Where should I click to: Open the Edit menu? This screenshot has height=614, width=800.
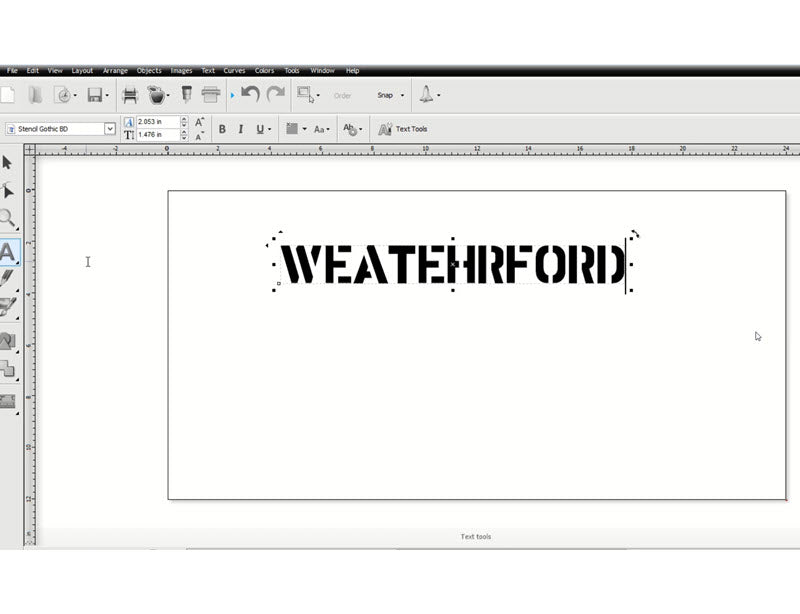click(33, 70)
